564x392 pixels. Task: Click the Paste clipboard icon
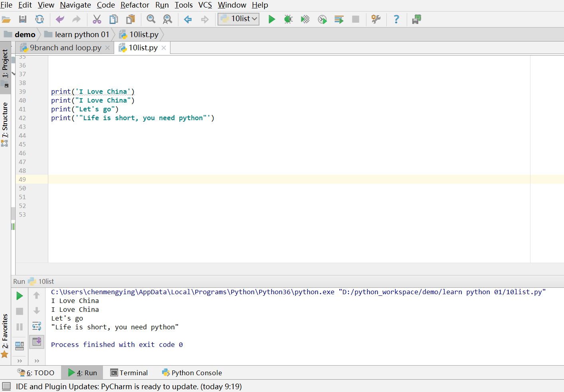pos(131,19)
